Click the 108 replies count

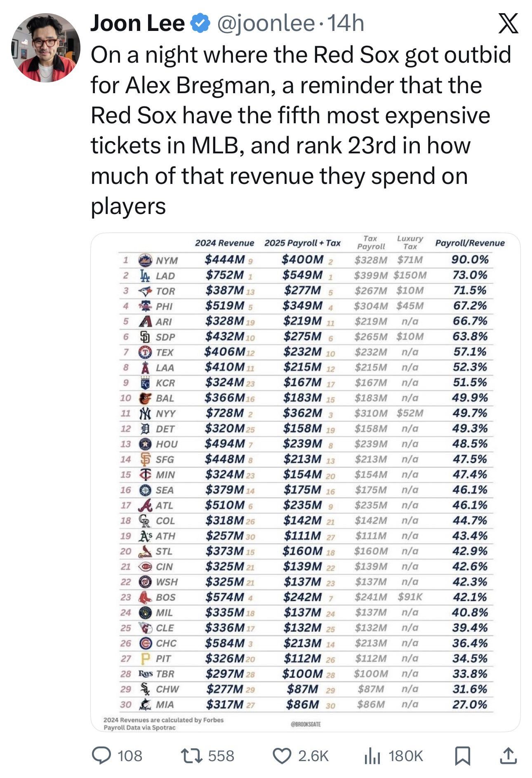pyautogui.click(x=130, y=756)
